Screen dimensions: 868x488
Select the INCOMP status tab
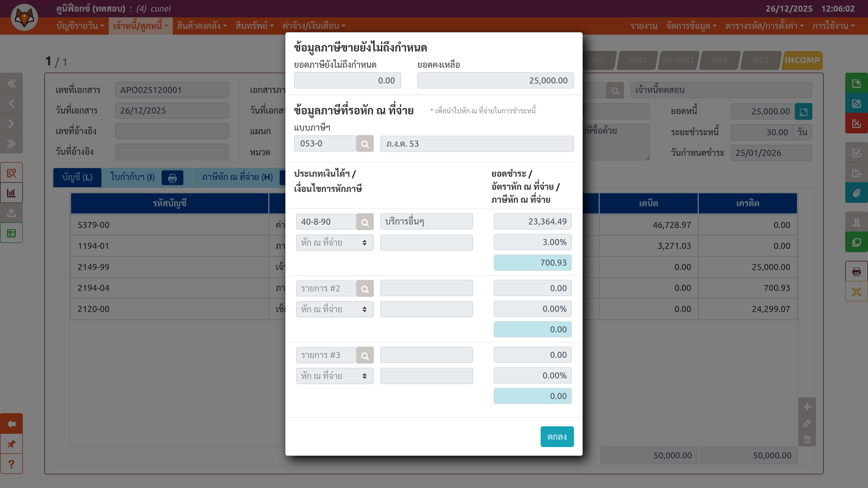(x=802, y=60)
